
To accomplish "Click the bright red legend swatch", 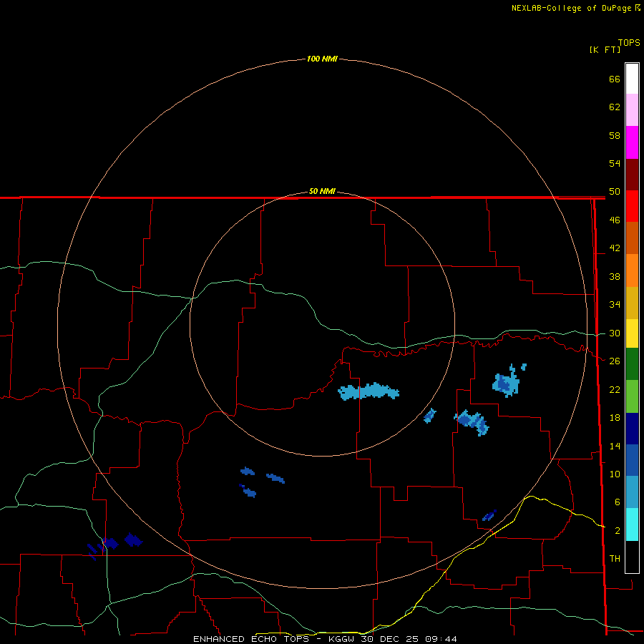I will tap(632, 206).
